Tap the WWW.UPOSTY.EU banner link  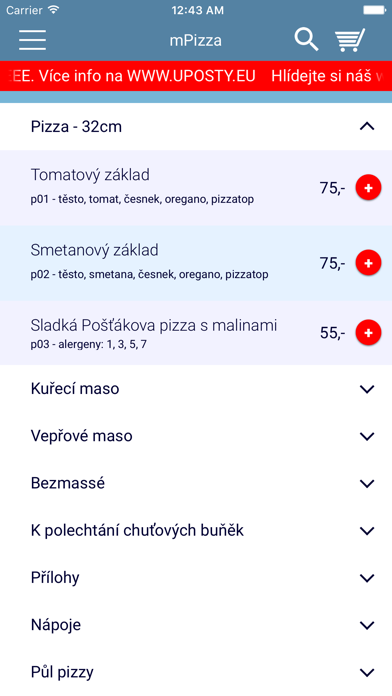point(191,76)
